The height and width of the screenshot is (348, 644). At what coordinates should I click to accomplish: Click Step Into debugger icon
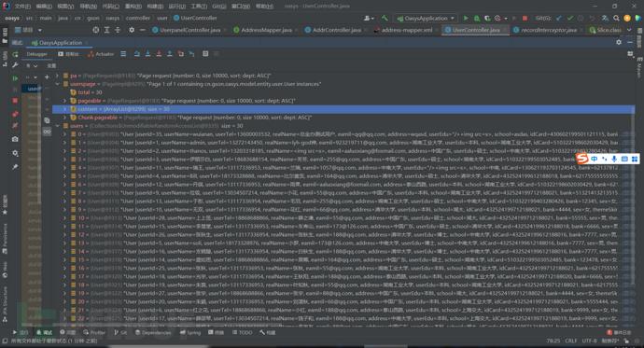(147, 54)
